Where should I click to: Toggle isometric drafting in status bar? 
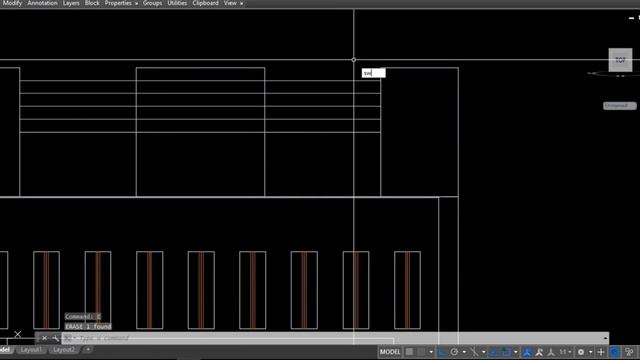click(x=474, y=351)
